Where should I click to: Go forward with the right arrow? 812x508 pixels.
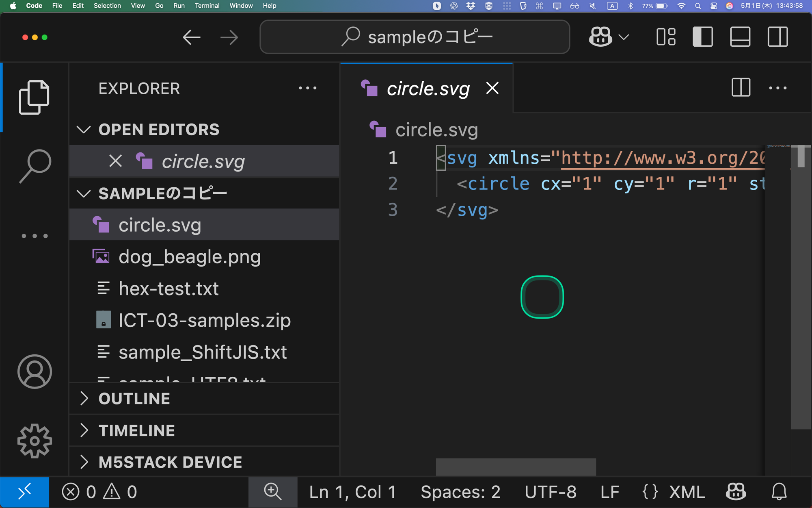pyautogui.click(x=229, y=37)
